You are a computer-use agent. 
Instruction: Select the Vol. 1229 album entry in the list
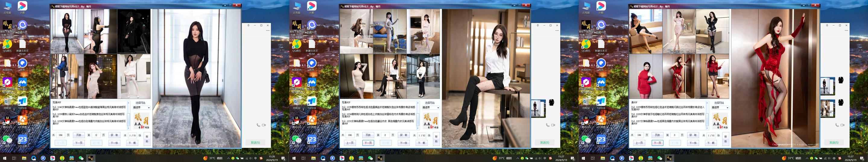point(667,108)
